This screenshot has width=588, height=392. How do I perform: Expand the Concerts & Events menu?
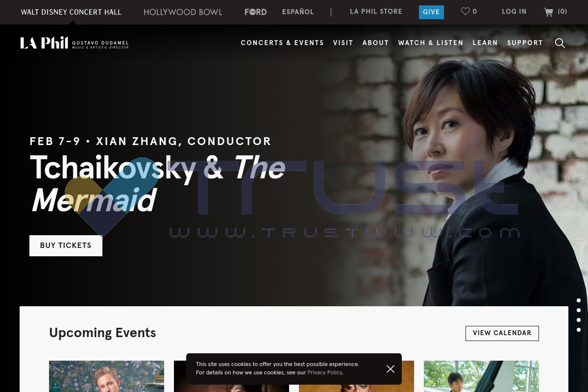coord(282,43)
